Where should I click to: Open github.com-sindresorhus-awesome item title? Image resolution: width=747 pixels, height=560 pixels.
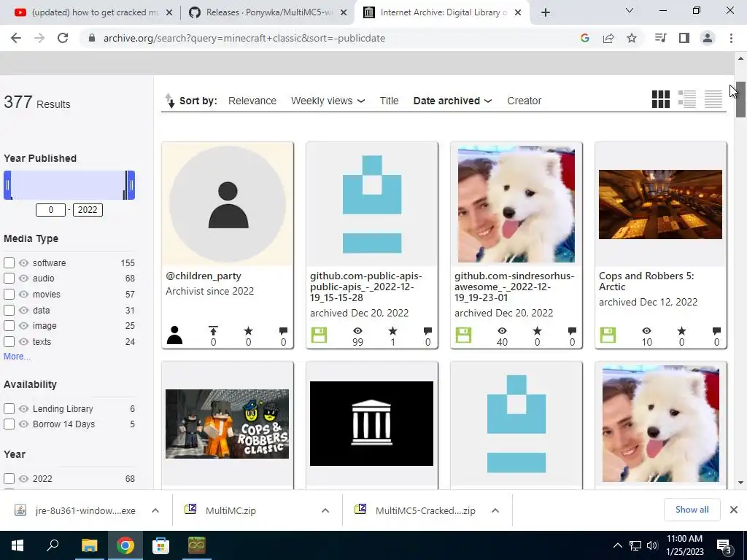514,287
